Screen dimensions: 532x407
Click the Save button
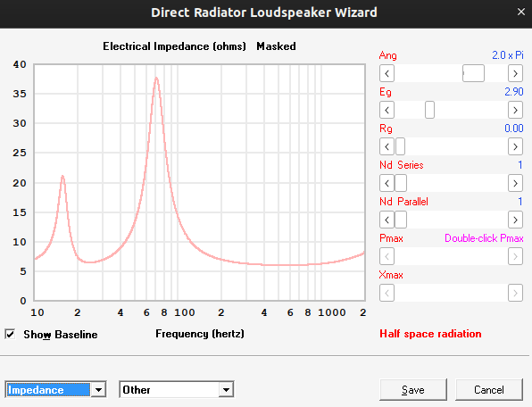tap(413, 390)
